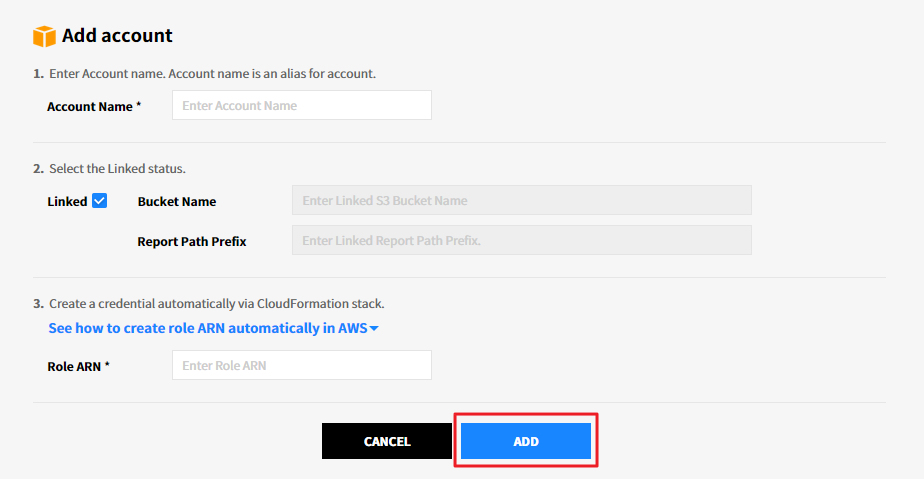Click the required asterisk beside Account Name
This screenshot has height=479, width=924.
pos(139,106)
